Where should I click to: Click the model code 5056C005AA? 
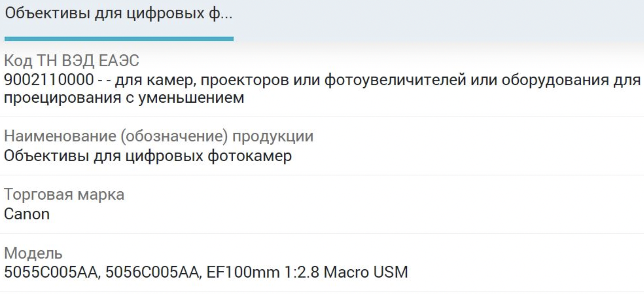click(x=153, y=272)
